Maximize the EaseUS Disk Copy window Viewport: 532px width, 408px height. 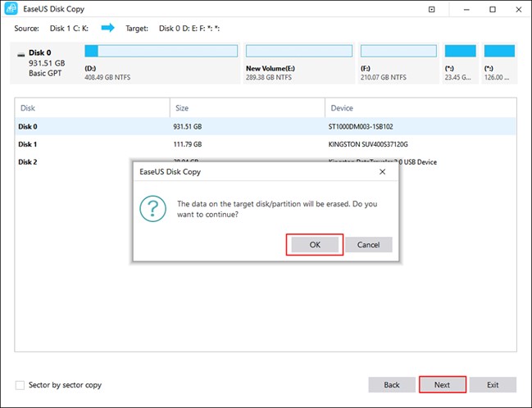[x=493, y=10]
